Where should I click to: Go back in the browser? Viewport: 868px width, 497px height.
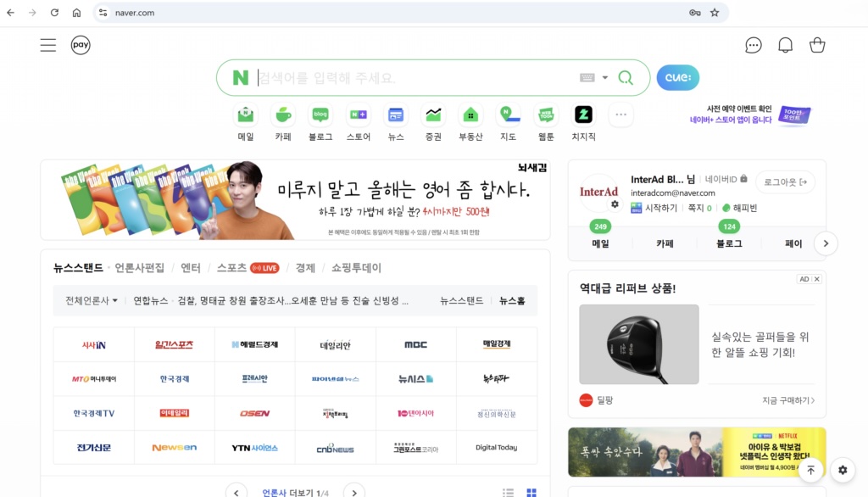[x=10, y=12]
